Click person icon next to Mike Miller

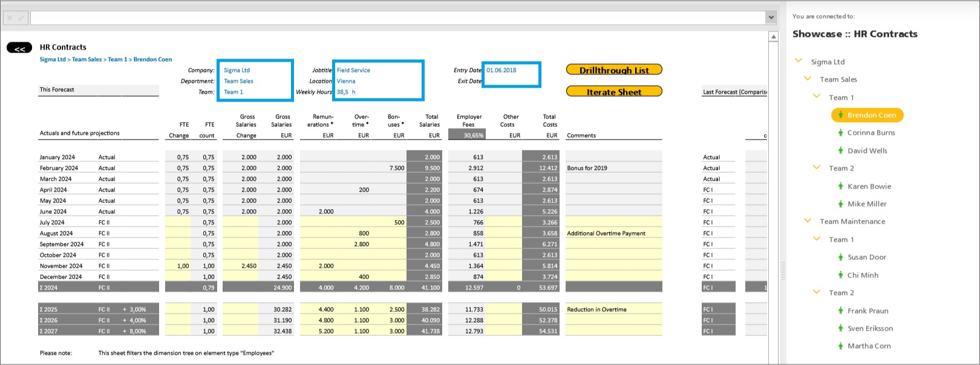(x=840, y=204)
